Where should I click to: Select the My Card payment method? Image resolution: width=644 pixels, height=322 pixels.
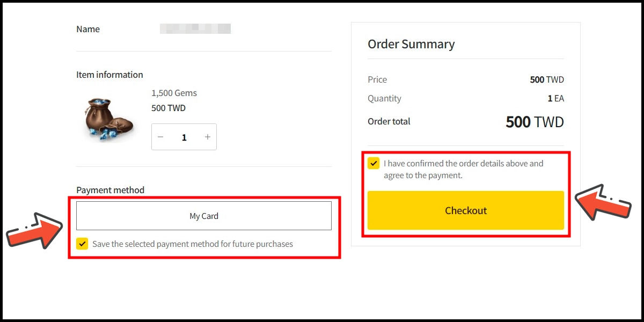click(204, 216)
